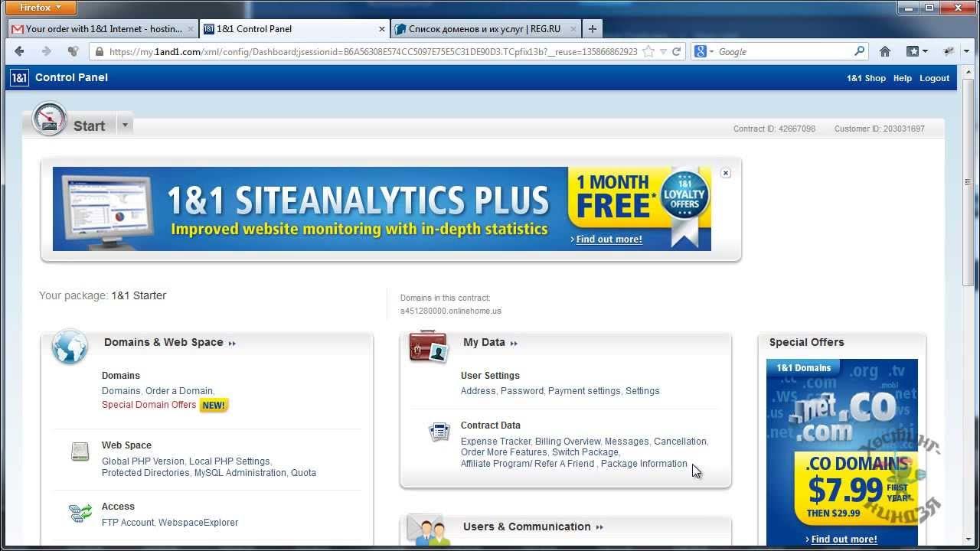The image size is (980, 551).
Task: Click Find out more on .CO Domains ad
Action: (844, 540)
